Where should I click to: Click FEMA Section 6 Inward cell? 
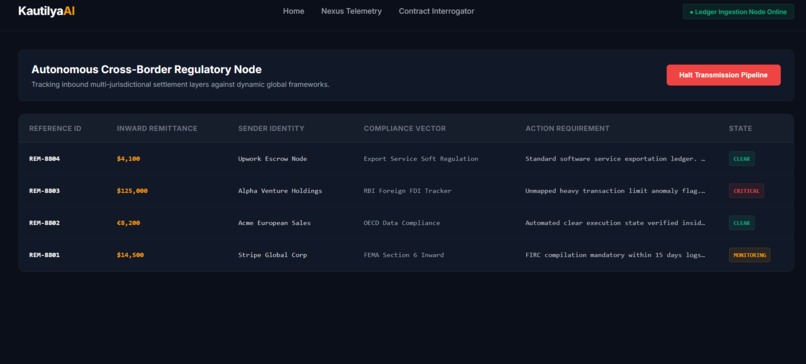404,255
